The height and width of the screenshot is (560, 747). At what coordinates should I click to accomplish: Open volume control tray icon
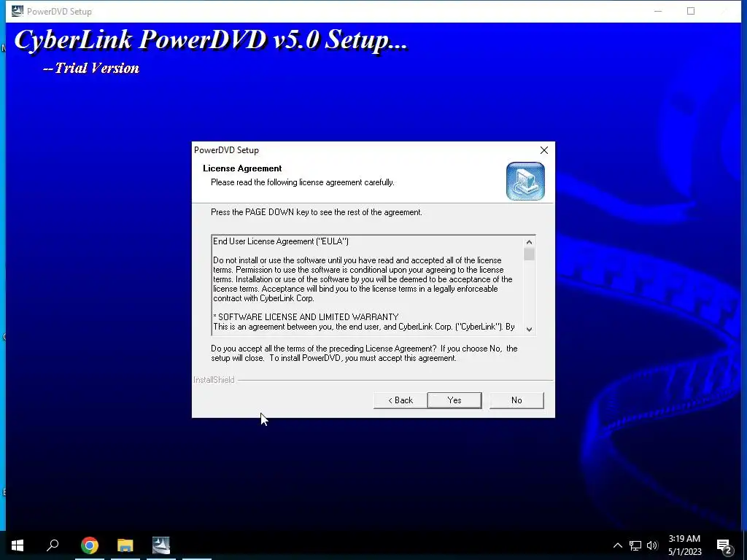point(652,545)
